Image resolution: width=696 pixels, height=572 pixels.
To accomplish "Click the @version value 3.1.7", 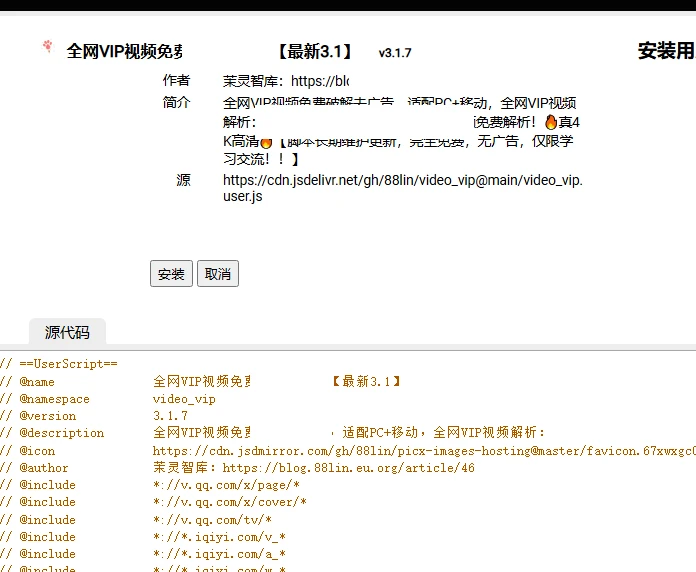I will 170,416.
